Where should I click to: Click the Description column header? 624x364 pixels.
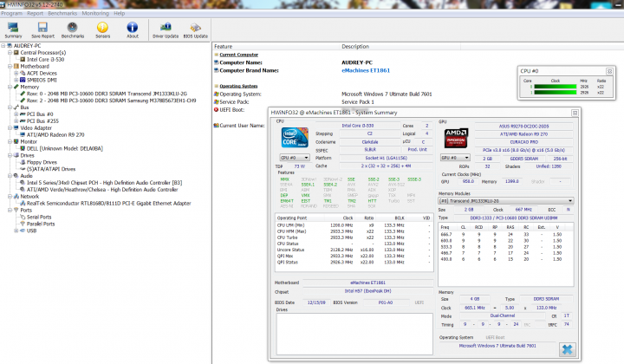(x=355, y=47)
